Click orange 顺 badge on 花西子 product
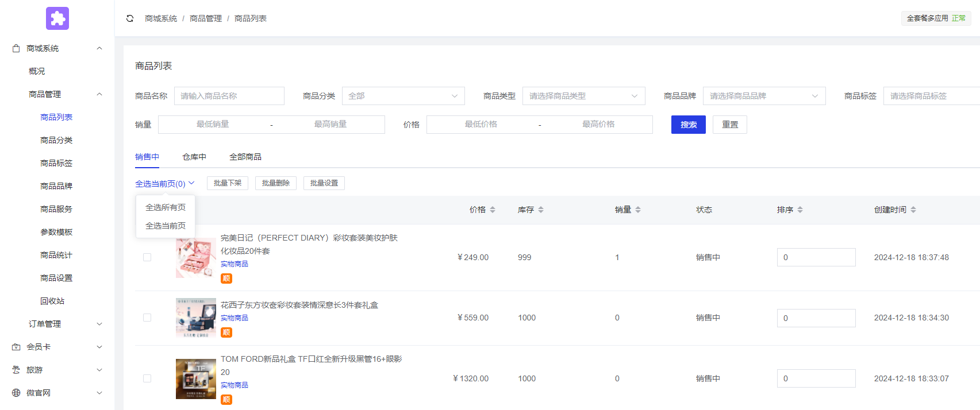 click(226, 332)
